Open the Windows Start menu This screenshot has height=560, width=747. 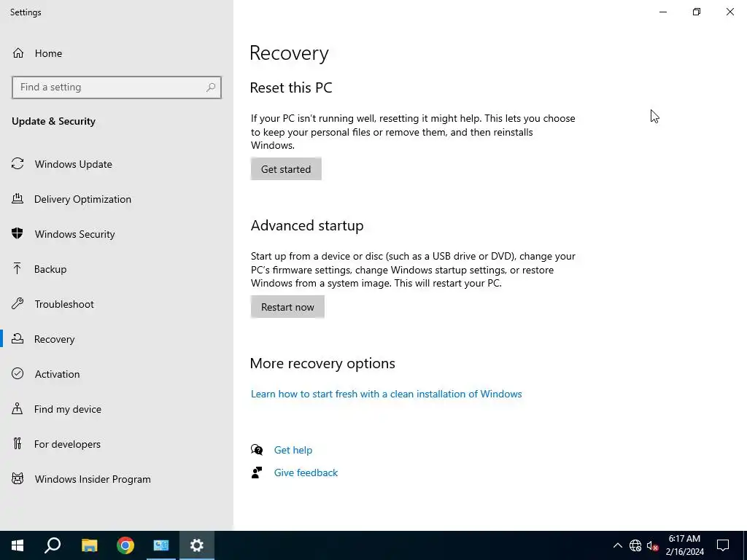(x=18, y=545)
